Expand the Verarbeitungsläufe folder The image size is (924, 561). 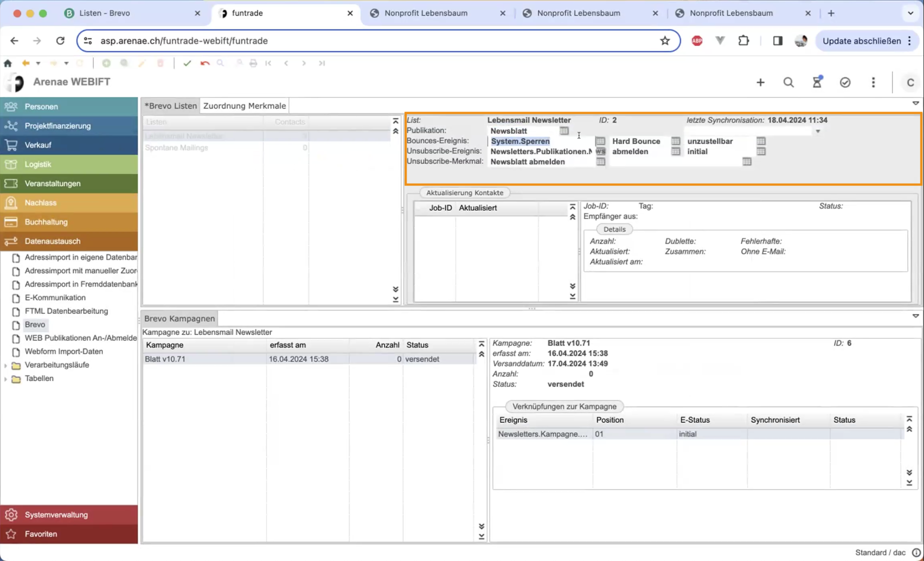6,365
